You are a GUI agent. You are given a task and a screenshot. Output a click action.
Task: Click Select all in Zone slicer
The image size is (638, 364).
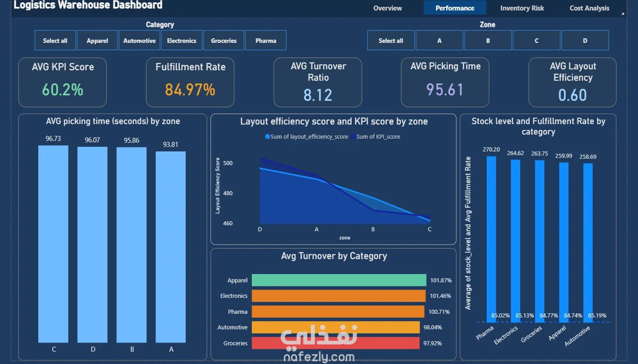click(x=391, y=40)
